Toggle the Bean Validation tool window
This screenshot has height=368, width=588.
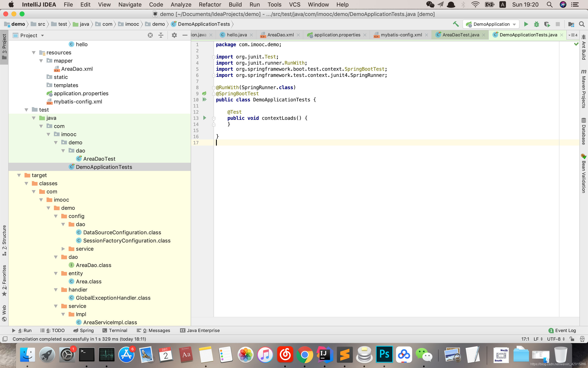[584, 173]
